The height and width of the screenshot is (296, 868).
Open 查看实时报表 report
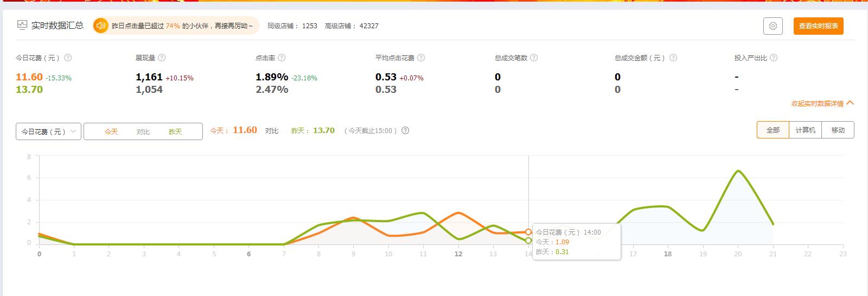coord(818,26)
